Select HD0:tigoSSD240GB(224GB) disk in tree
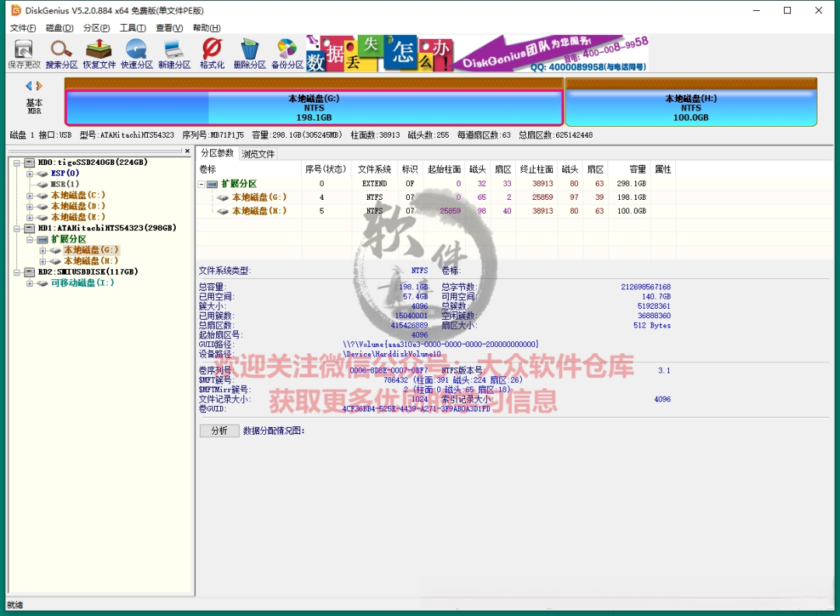The width and height of the screenshot is (840, 616). 93,163
